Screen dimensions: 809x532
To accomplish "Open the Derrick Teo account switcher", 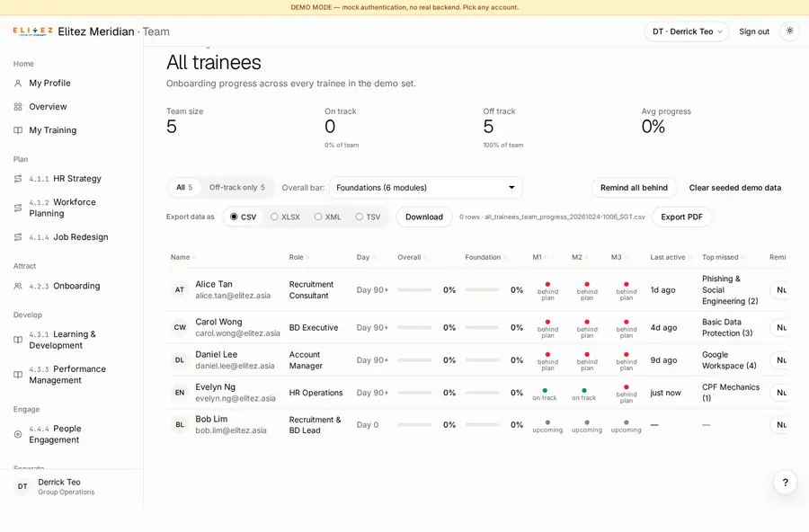I will tap(687, 31).
